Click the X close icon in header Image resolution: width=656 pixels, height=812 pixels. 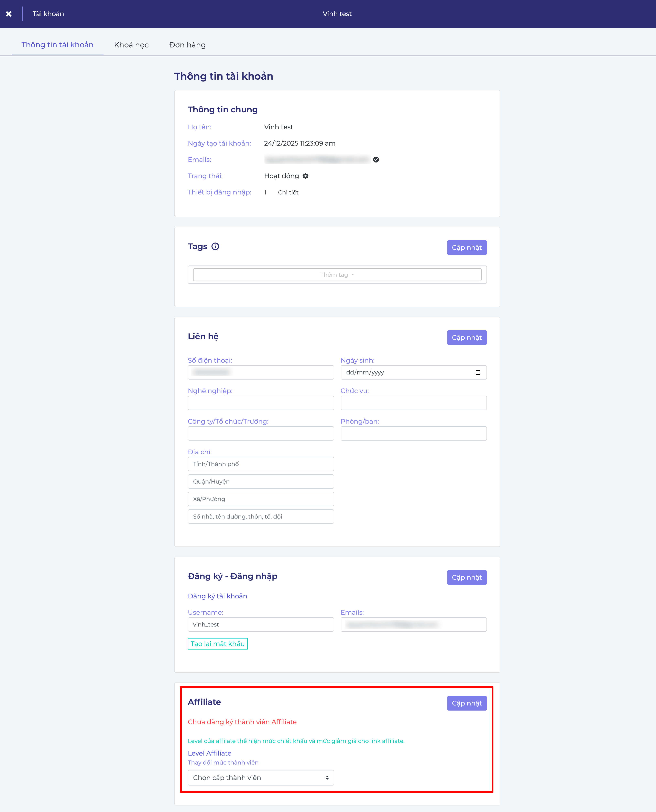pos(9,14)
